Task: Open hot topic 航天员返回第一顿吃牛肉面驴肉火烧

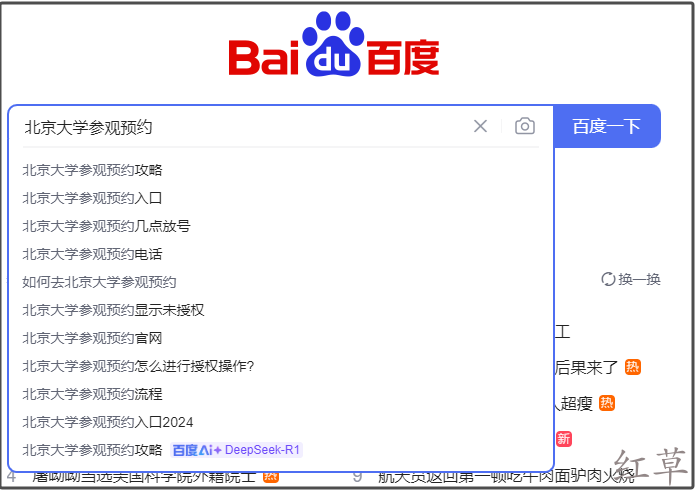Action: pyautogui.click(x=506, y=476)
